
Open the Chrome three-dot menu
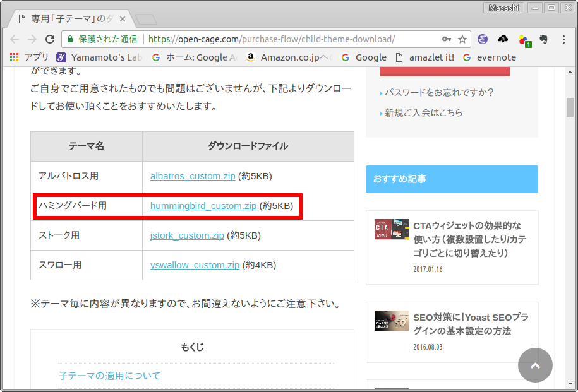(x=563, y=39)
